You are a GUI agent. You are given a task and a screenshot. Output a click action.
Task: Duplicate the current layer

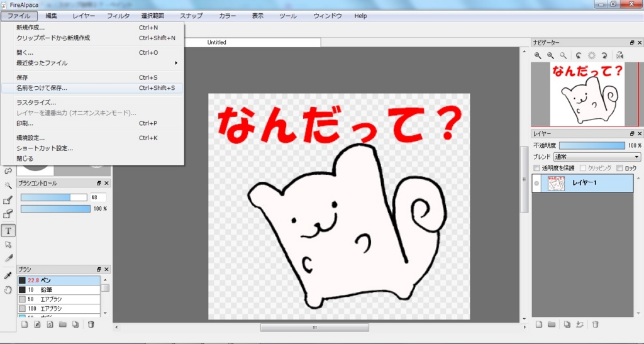pos(567,325)
